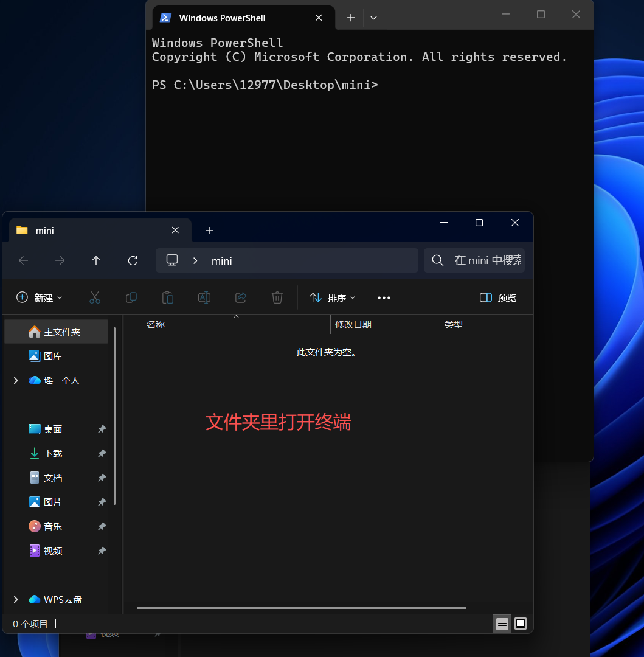Unpin 视频 using its pin icon
Image resolution: width=644 pixels, height=657 pixels.
(x=102, y=551)
